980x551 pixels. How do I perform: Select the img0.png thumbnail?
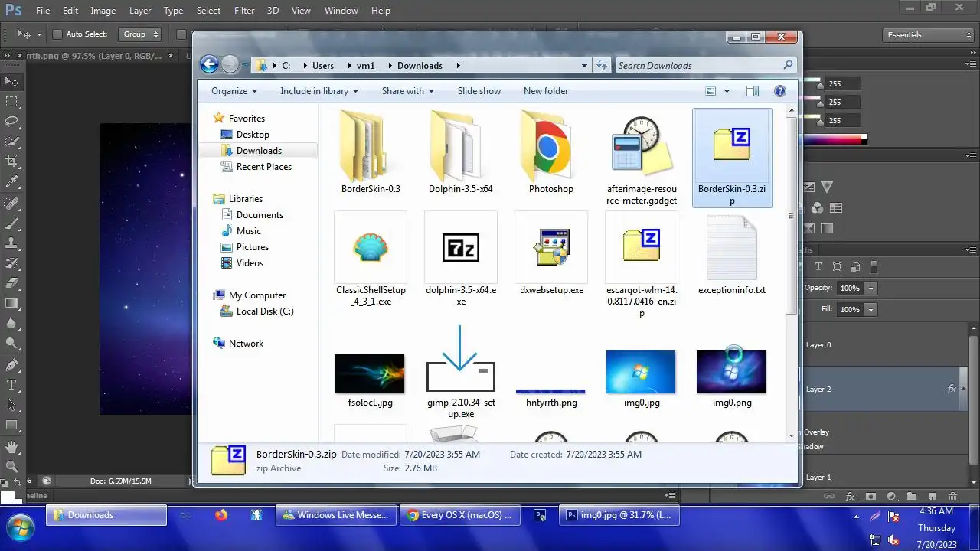[731, 373]
